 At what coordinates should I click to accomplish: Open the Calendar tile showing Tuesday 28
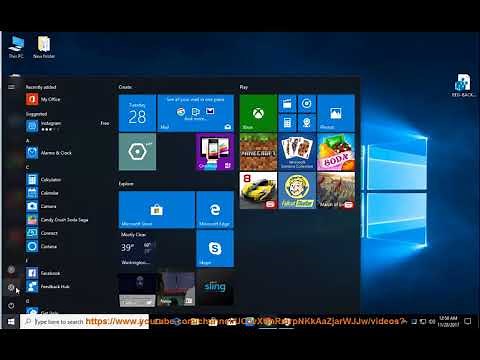(x=137, y=113)
